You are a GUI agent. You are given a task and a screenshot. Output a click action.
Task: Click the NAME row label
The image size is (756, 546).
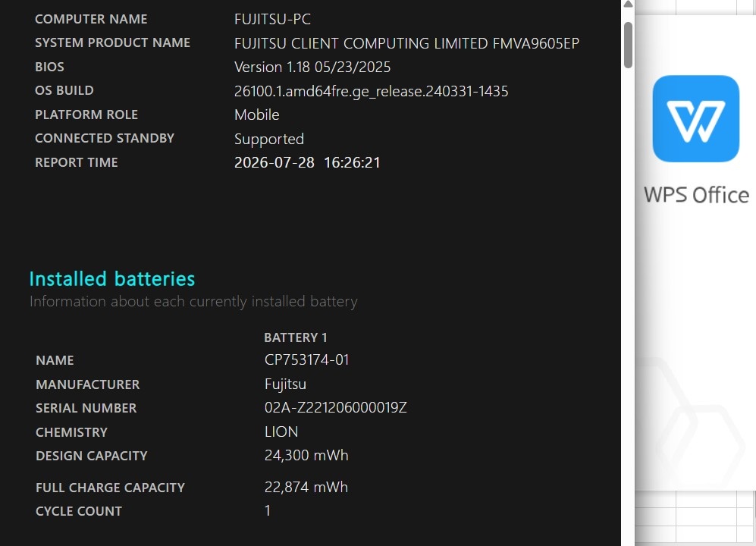coord(55,360)
